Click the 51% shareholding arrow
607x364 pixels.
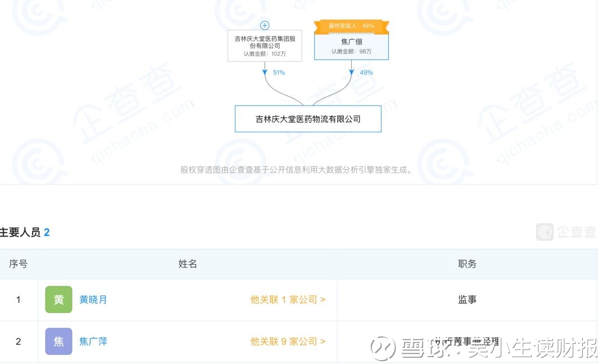265,72
